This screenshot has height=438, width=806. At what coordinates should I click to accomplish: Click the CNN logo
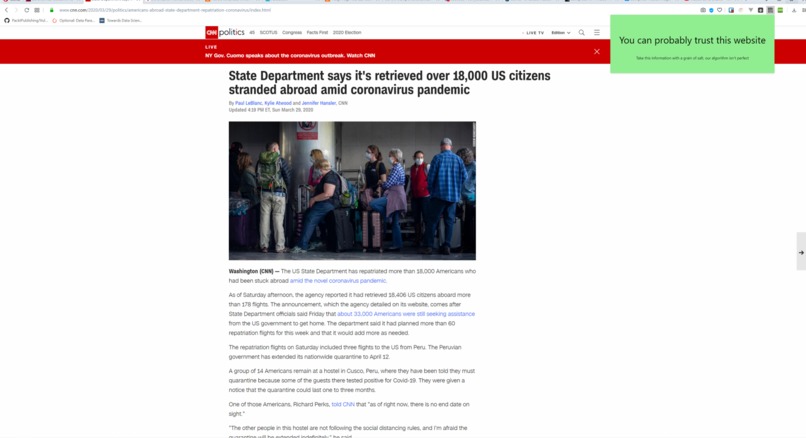point(211,32)
